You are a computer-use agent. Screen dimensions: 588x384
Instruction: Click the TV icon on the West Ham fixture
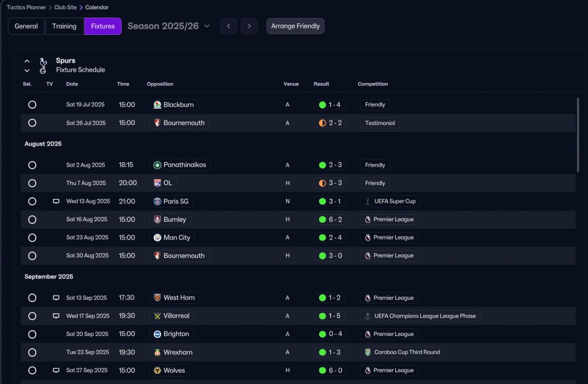click(x=56, y=298)
